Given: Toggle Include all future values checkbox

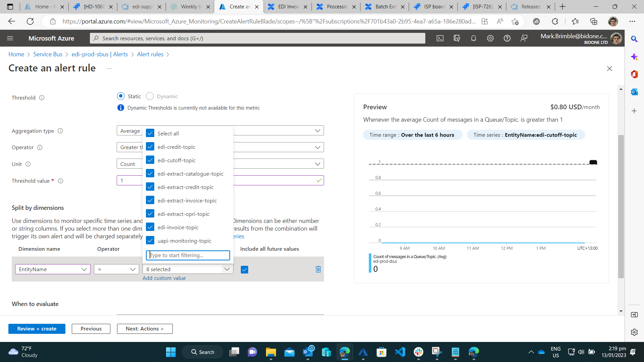Looking at the screenshot, I should click(x=245, y=269).
